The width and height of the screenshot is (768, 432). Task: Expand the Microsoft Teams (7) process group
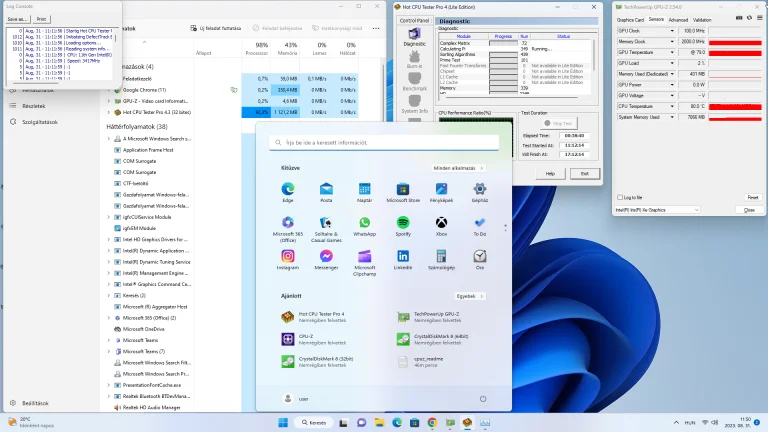110,351
